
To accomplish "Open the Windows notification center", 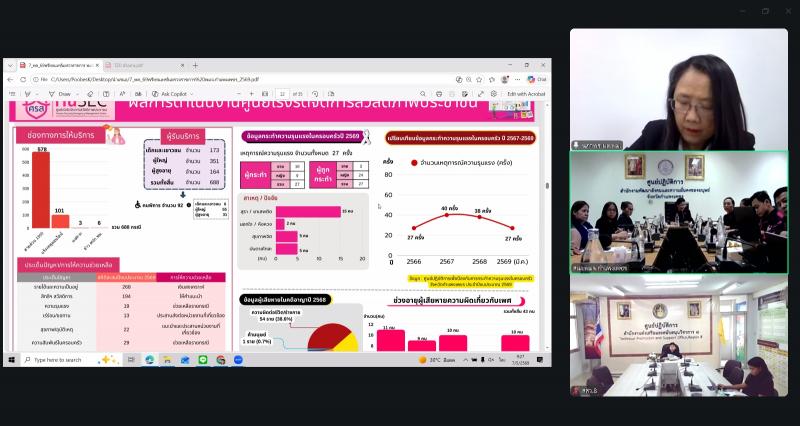I will 540,360.
